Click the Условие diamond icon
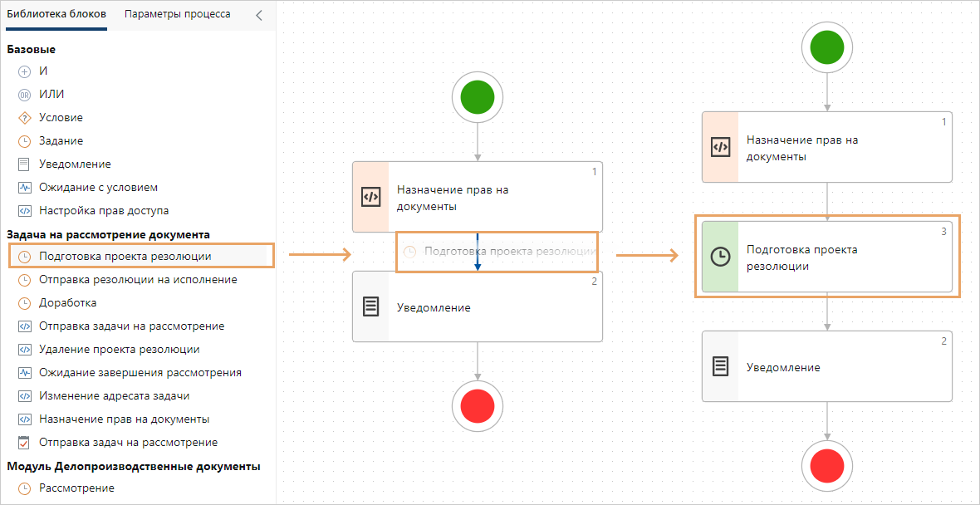 24,118
